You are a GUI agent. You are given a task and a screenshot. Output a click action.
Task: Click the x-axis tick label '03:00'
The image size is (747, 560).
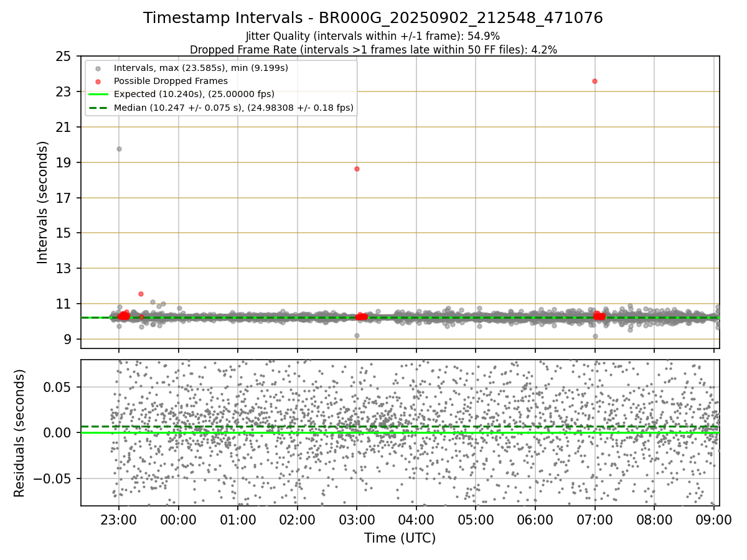click(x=357, y=520)
